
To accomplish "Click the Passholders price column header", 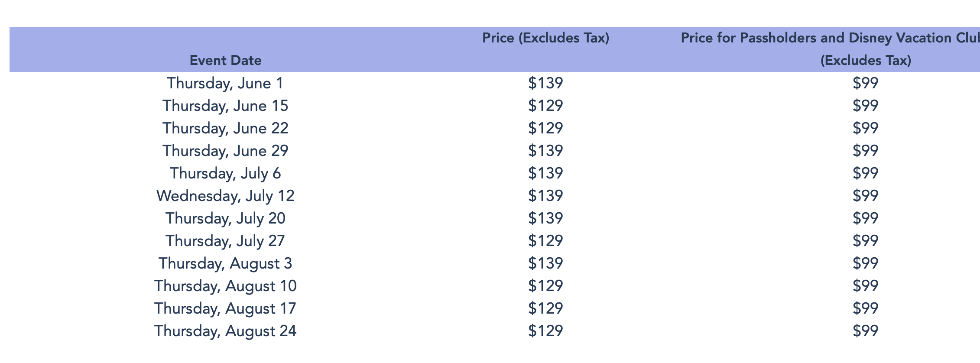I will (x=830, y=49).
